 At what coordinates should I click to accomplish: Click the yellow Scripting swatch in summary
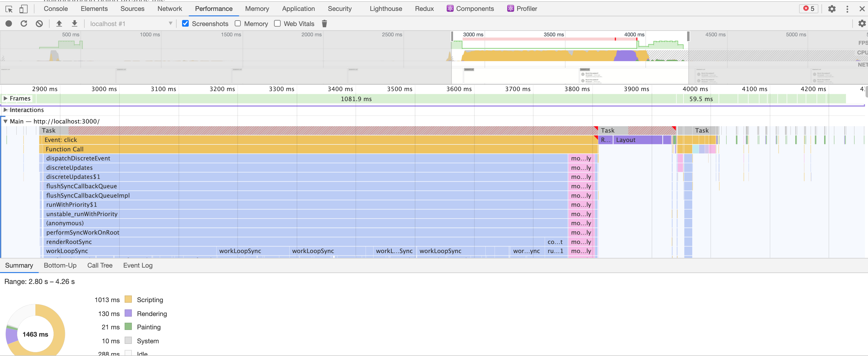tap(128, 299)
